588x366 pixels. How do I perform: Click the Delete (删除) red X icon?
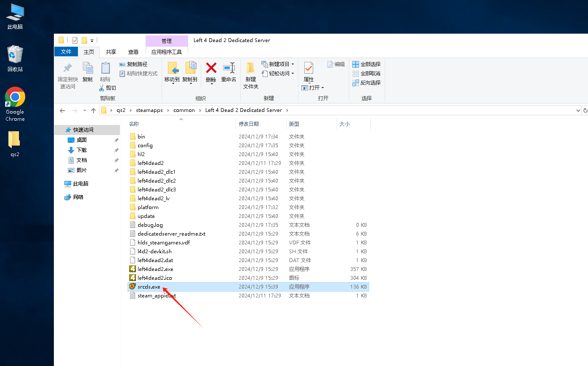click(x=211, y=68)
